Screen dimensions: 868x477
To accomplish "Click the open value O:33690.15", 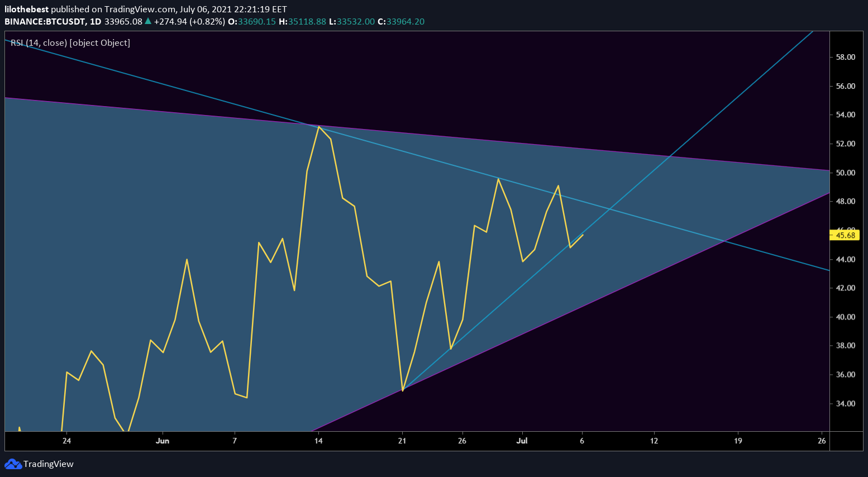I will coord(252,22).
